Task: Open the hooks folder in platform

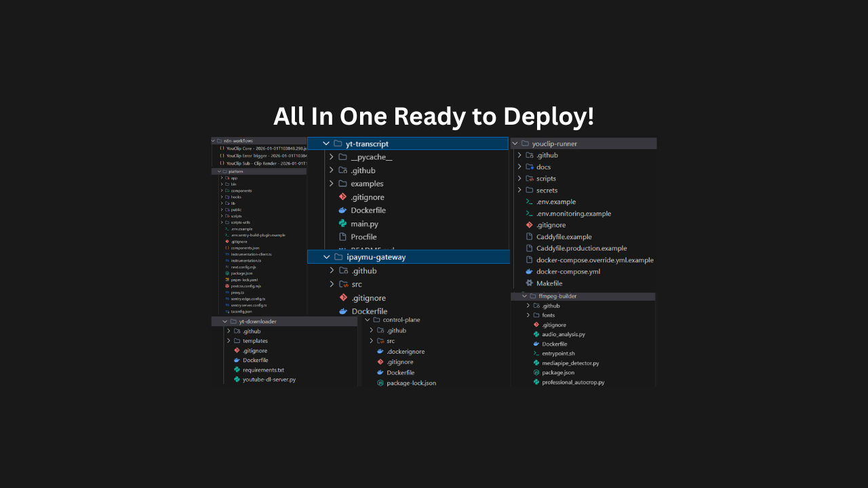Action: 235,197
